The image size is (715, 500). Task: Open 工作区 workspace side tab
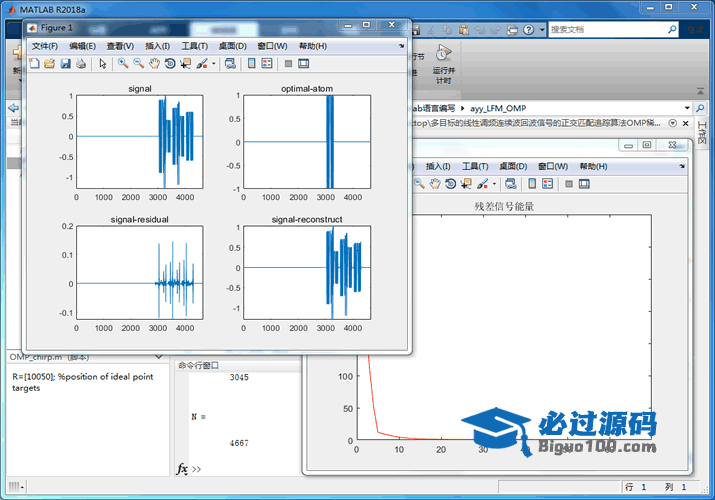click(702, 133)
